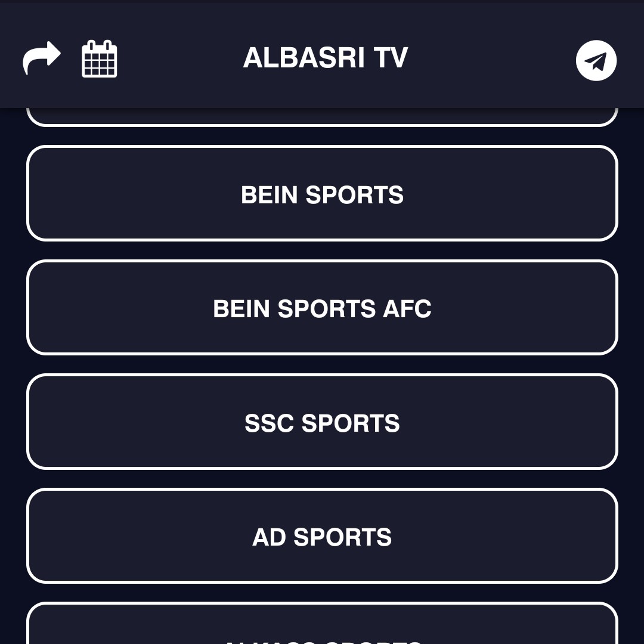This screenshot has width=644, height=644.
Task: Expand the bottom ALKASS SPORTS entry
Action: (x=322, y=623)
